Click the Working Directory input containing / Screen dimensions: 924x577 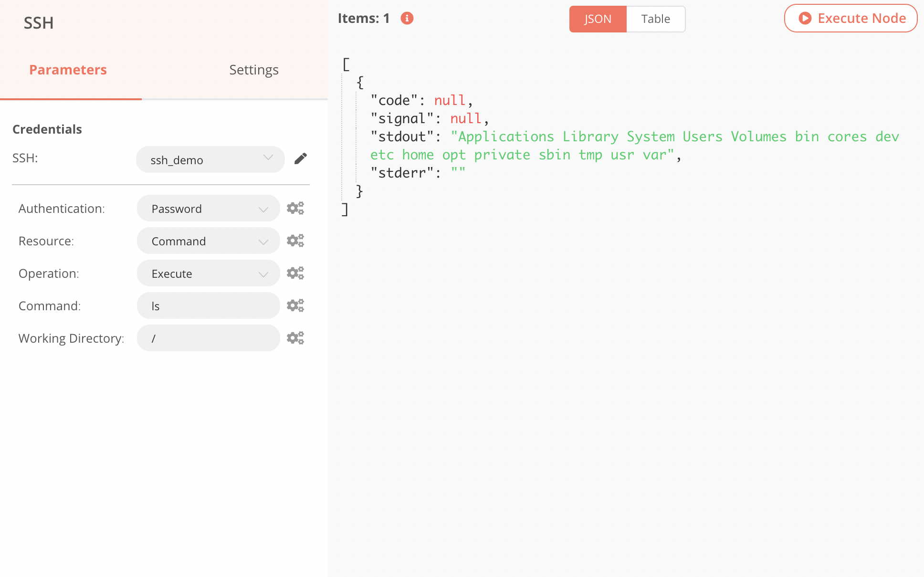pyautogui.click(x=208, y=337)
